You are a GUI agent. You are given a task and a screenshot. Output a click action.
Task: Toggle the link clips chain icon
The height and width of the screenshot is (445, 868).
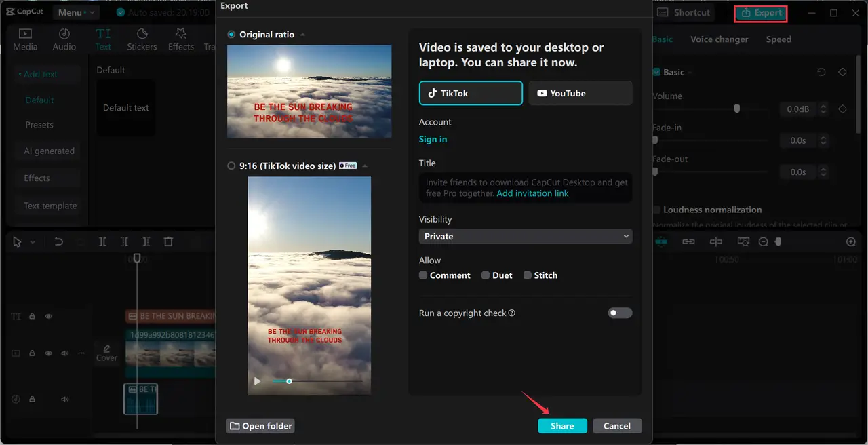[x=688, y=241]
